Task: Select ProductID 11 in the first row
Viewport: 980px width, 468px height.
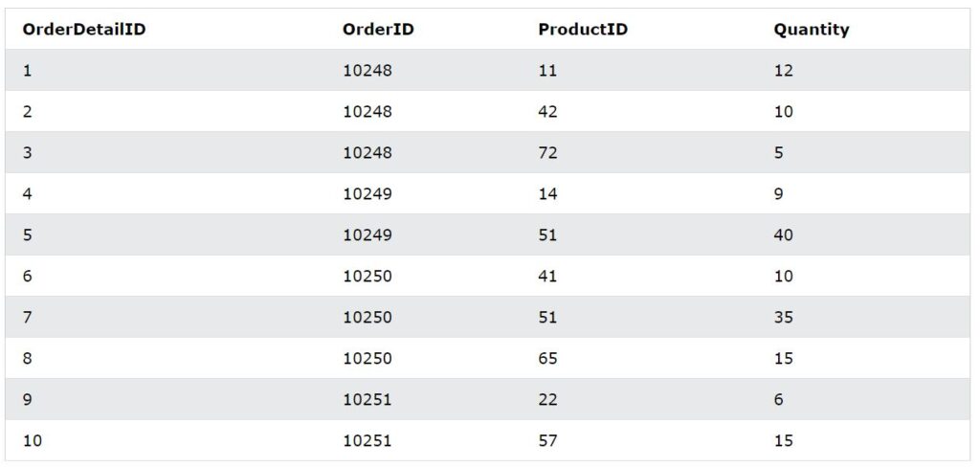Action: point(547,71)
